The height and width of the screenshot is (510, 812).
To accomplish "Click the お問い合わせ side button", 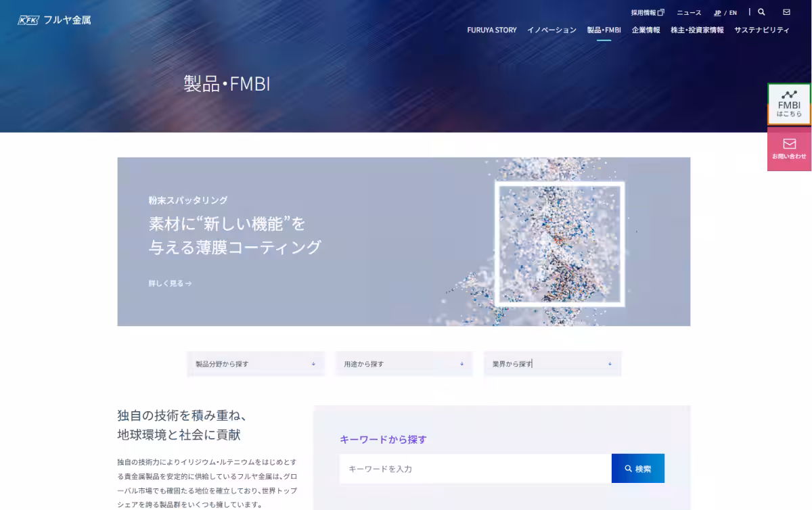I will pyautogui.click(x=789, y=149).
